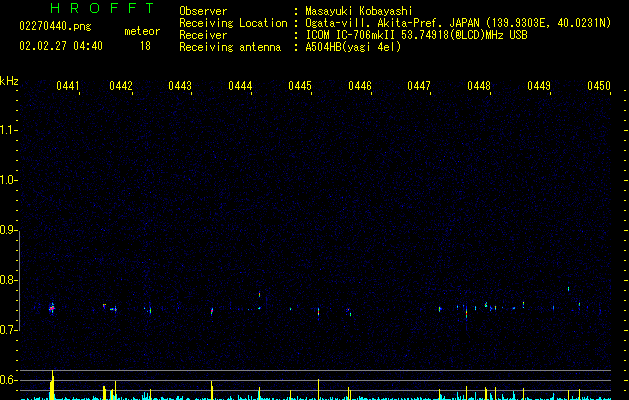The width and height of the screenshot is (629, 400).
Task: Click the 0.6 kHz axis label
Action: [8, 380]
